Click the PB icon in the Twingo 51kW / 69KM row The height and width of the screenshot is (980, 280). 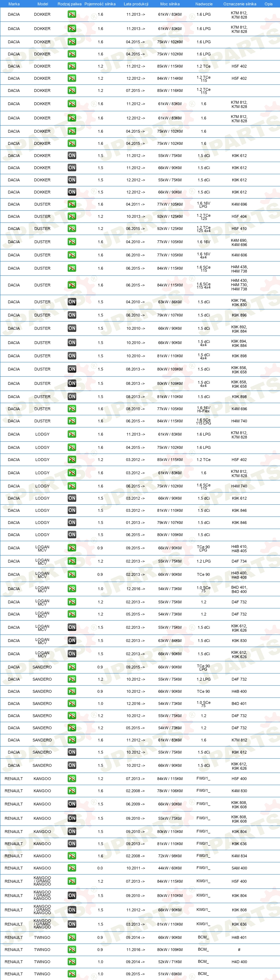click(72, 974)
